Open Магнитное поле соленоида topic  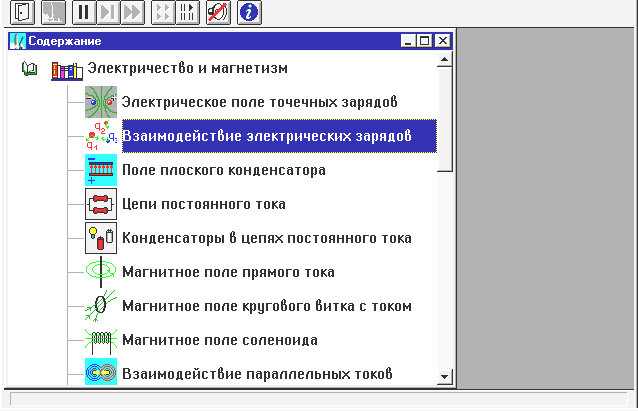pyautogui.click(x=219, y=340)
